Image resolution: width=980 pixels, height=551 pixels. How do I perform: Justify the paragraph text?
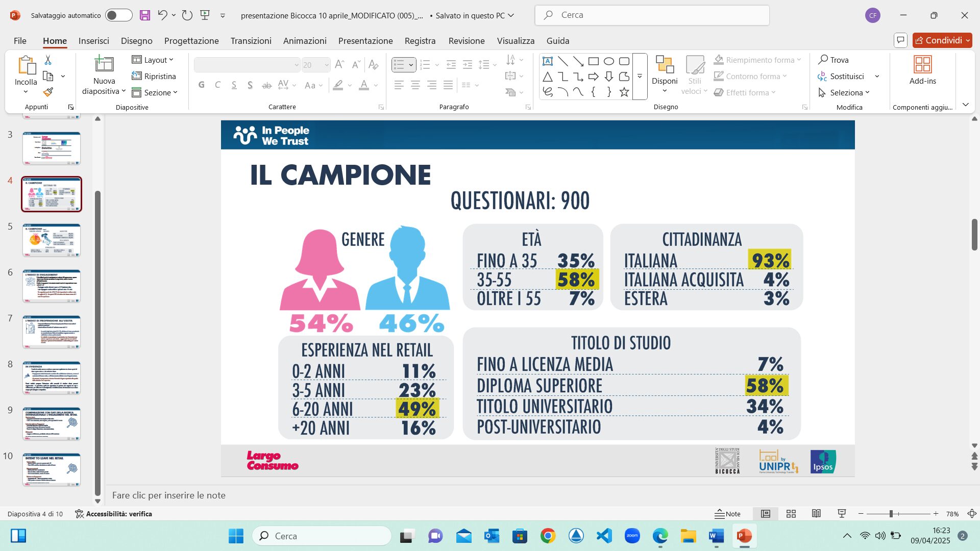coord(448,85)
